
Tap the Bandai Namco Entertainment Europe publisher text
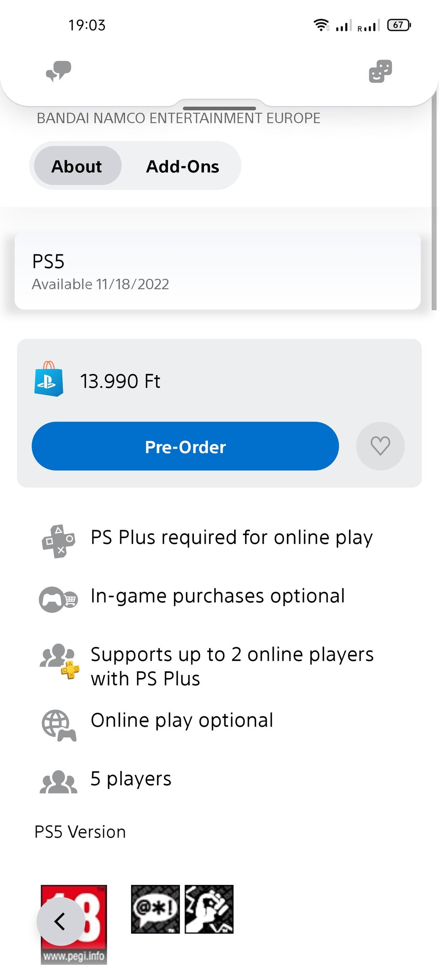[x=178, y=118]
